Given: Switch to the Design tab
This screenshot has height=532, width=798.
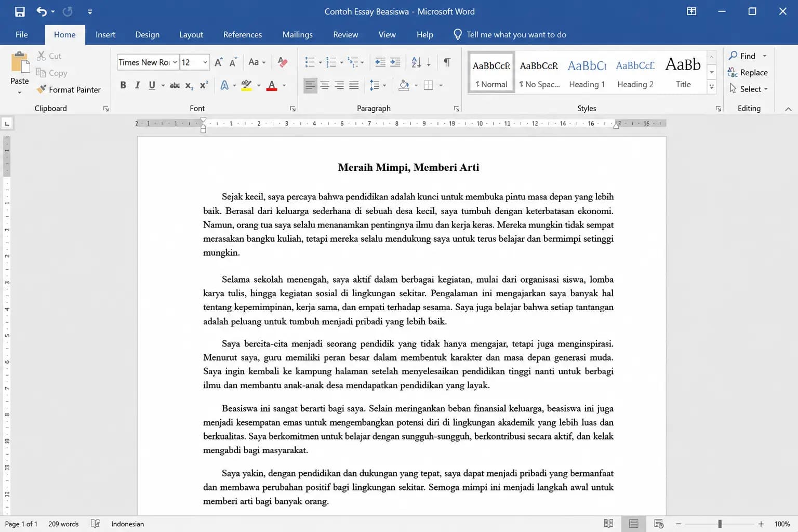Looking at the screenshot, I should tap(148, 34).
